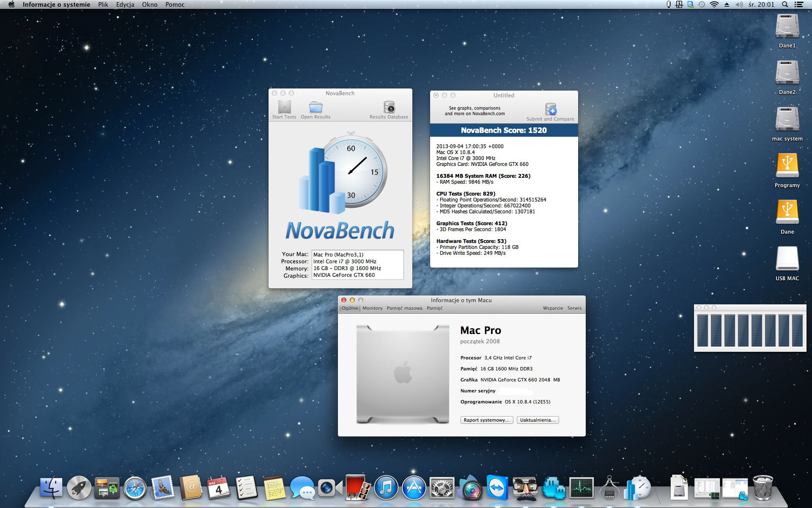The height and width of the screenshot is (508, 812).
Task: Open the Informacje o systemie app menu
Action: [56, 5]
